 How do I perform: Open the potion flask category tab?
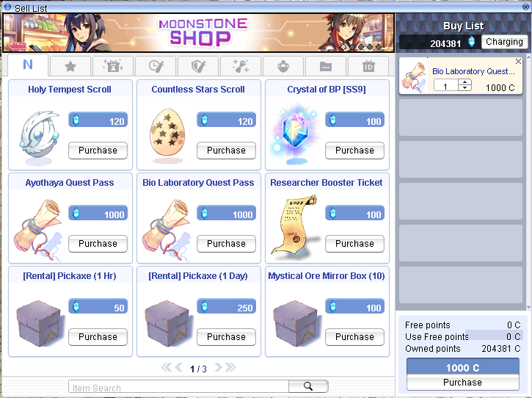tap(283, 66)
